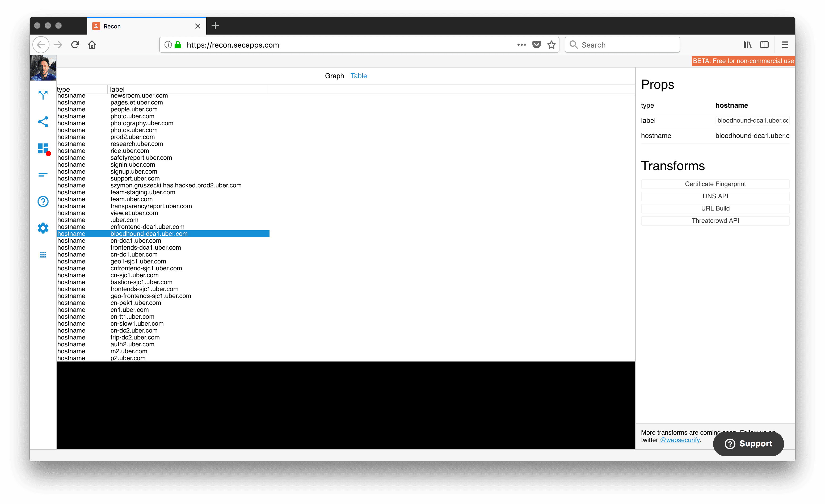Switch to the Table view
The height and width of the screenshot is (504, 825).
click(359, 76)
